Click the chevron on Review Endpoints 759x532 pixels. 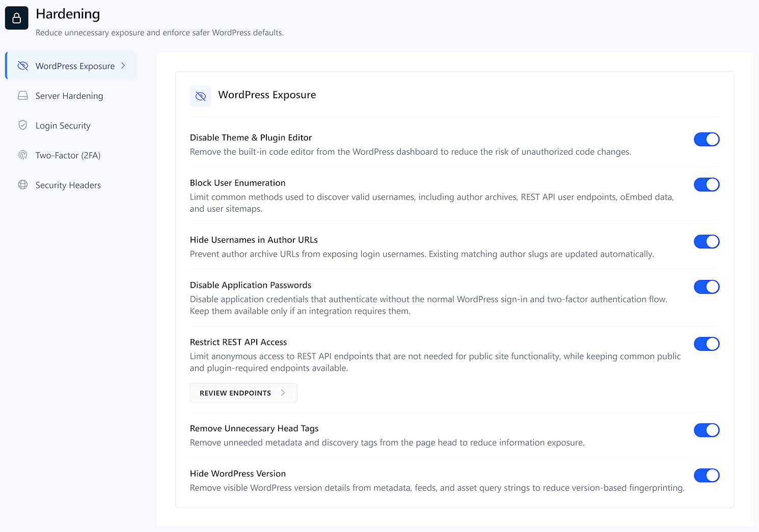(x=283, y=393)
